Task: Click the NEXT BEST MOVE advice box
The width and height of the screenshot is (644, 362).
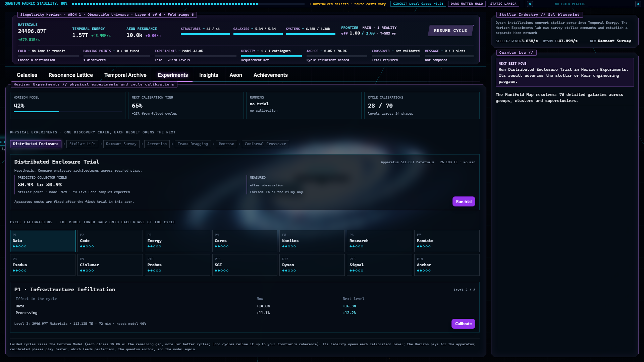Action: pos(565,72)
